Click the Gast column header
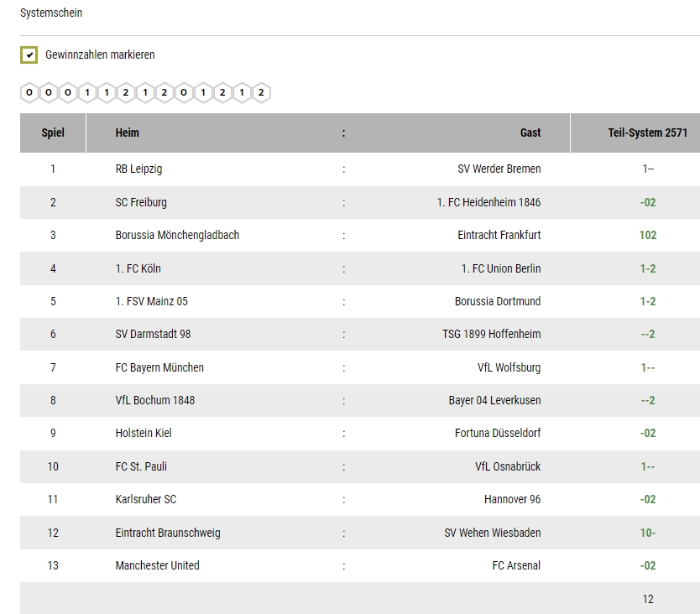This screenshot has width=700, height=614. tap(530, 133)
